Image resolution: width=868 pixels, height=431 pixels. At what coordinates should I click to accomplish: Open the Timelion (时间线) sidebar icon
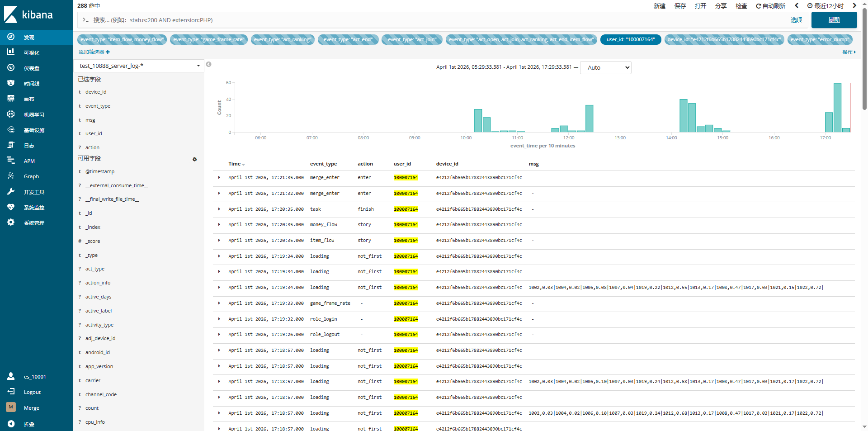pyautogui.click(x=11, y=83)
